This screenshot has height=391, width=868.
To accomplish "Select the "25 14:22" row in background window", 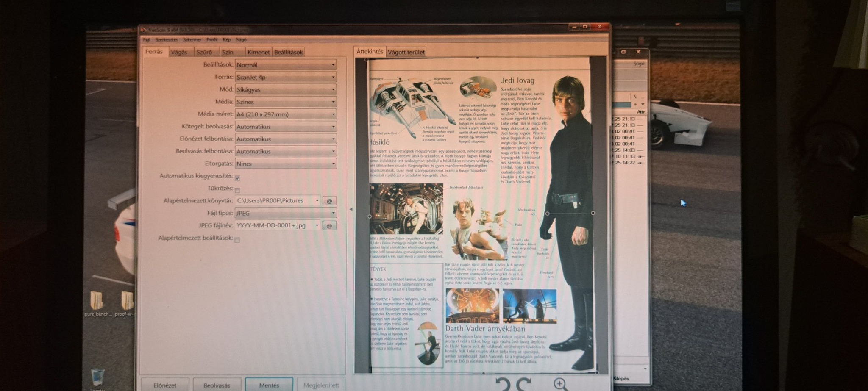I will [629, 163].
